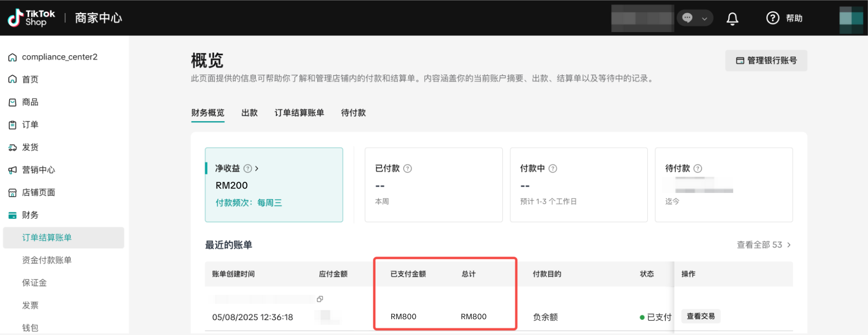Switch to the 订单结算账单 tab
The image size is (868, 335).
point(299,113)
